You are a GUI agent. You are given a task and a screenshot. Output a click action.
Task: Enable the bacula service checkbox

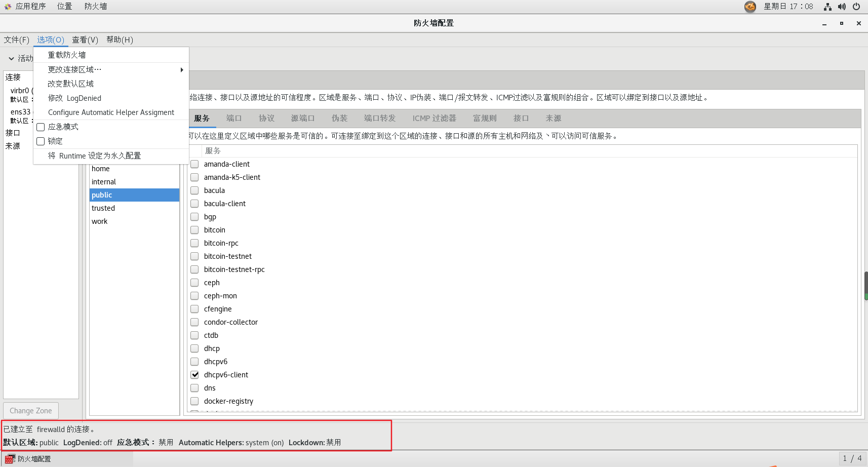pyautogui.click(x=194, y=190)
